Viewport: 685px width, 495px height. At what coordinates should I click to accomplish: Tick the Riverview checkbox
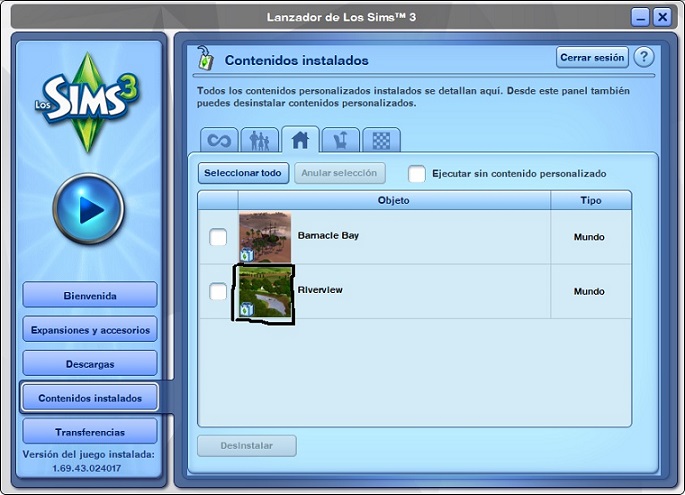click(218, 292)
